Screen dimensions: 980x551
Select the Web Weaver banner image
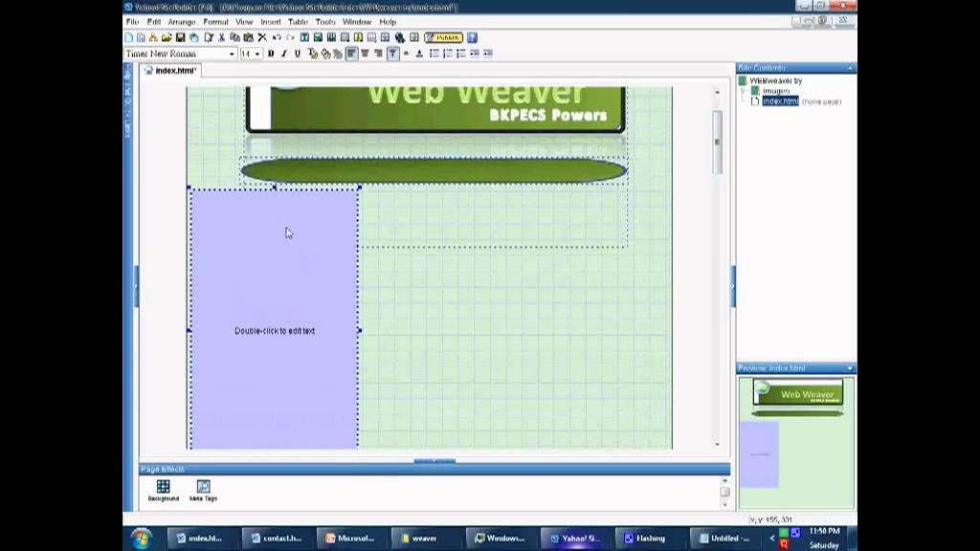435,109
